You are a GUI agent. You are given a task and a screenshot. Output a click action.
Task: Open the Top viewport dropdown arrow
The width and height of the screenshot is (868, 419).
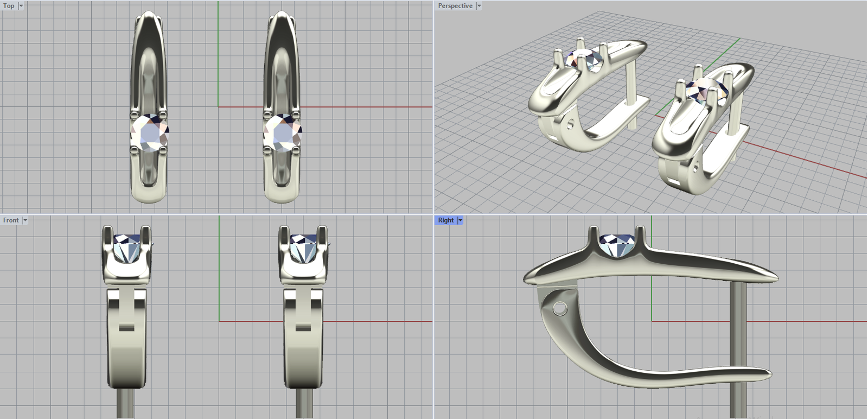point(21,6)
